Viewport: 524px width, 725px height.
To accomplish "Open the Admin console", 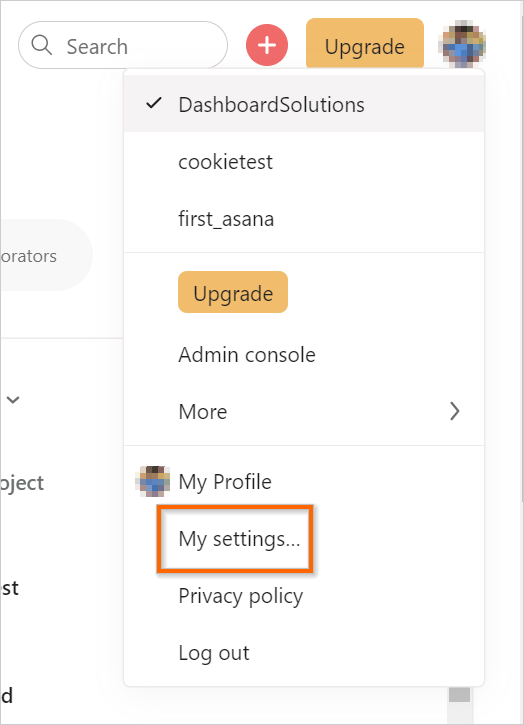I will point(247,355).
